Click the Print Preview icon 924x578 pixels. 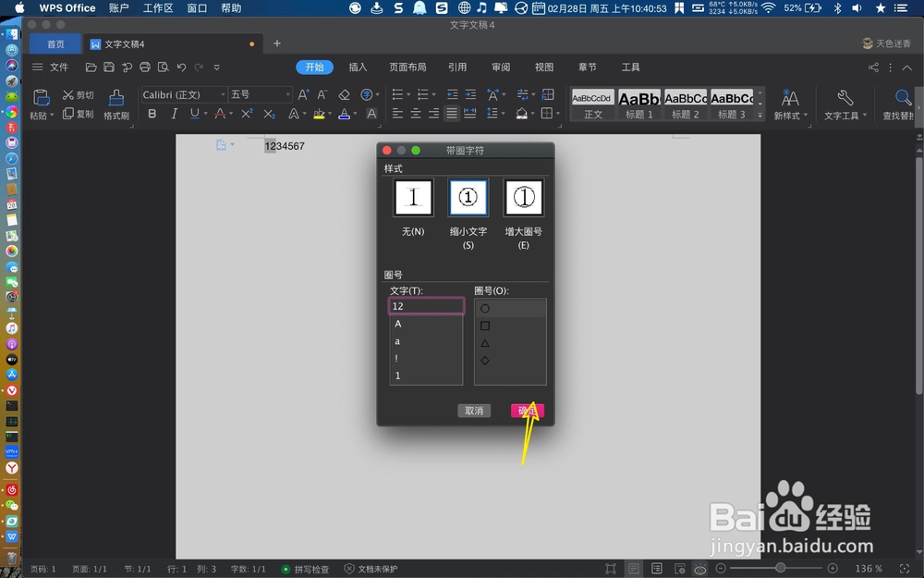click(x=164, y=68)
